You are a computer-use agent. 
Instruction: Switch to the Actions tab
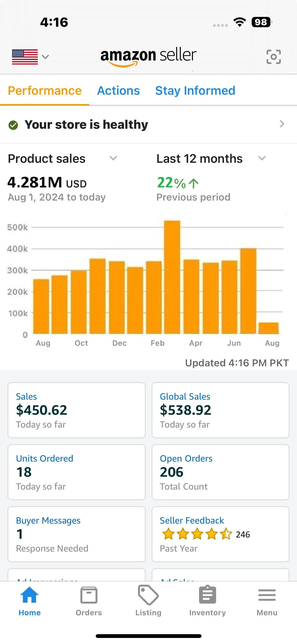tap(118, 91)
